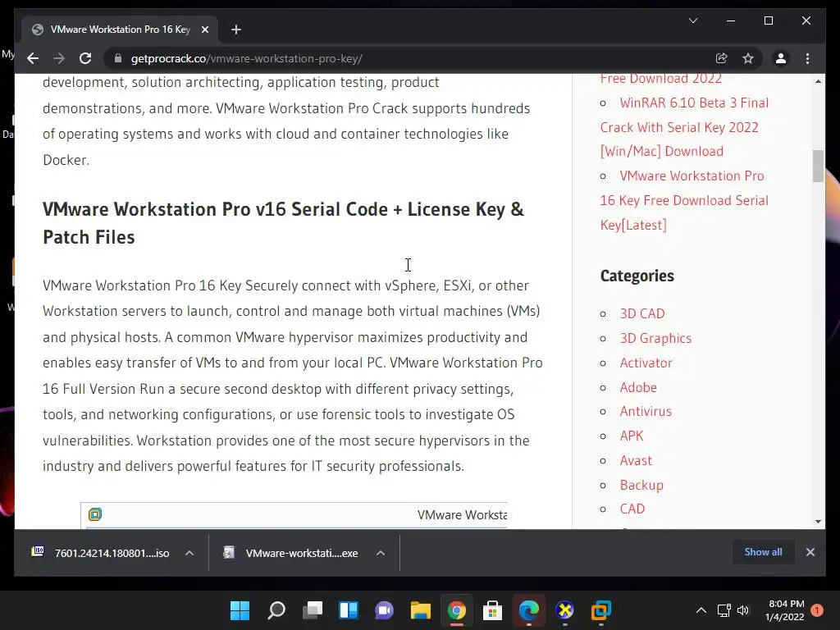Show hidden system tray icons
This screenshot has width=840, height=630.
coord(701,610)
